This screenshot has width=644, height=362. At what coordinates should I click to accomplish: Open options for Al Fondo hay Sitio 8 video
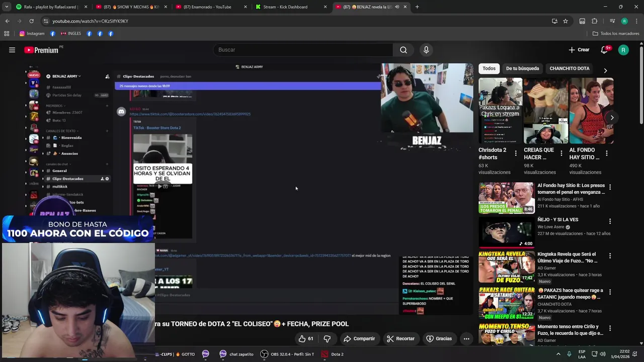pyautogui.click(x=610, y=187)
